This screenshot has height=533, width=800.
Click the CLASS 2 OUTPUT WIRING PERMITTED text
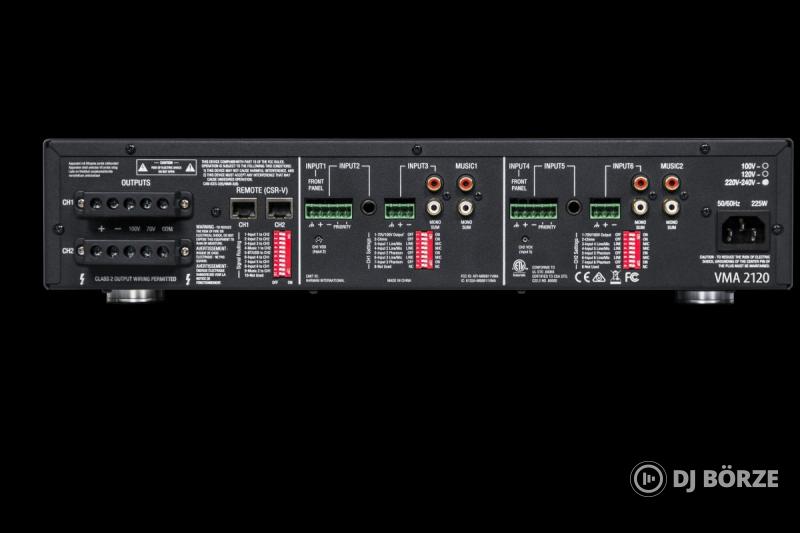click(135, 280)
